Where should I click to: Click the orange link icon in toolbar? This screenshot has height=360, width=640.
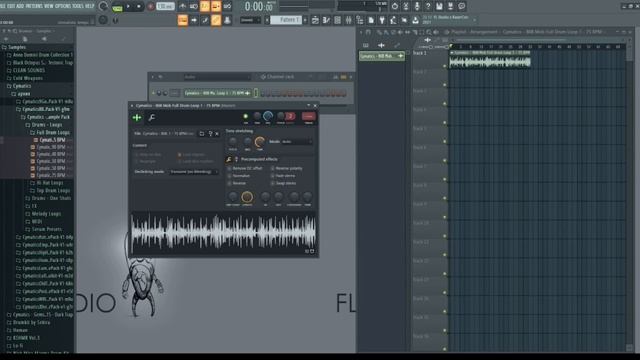point(216,20)
